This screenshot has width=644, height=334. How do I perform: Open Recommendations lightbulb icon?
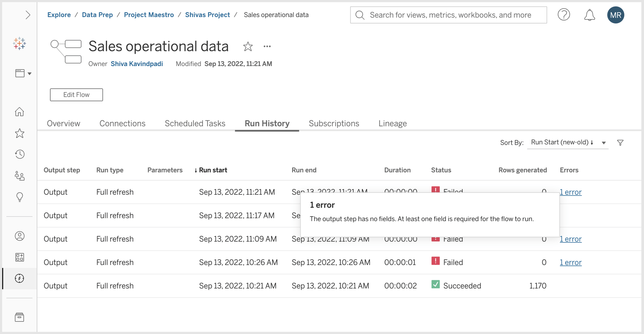pos(20,197)
